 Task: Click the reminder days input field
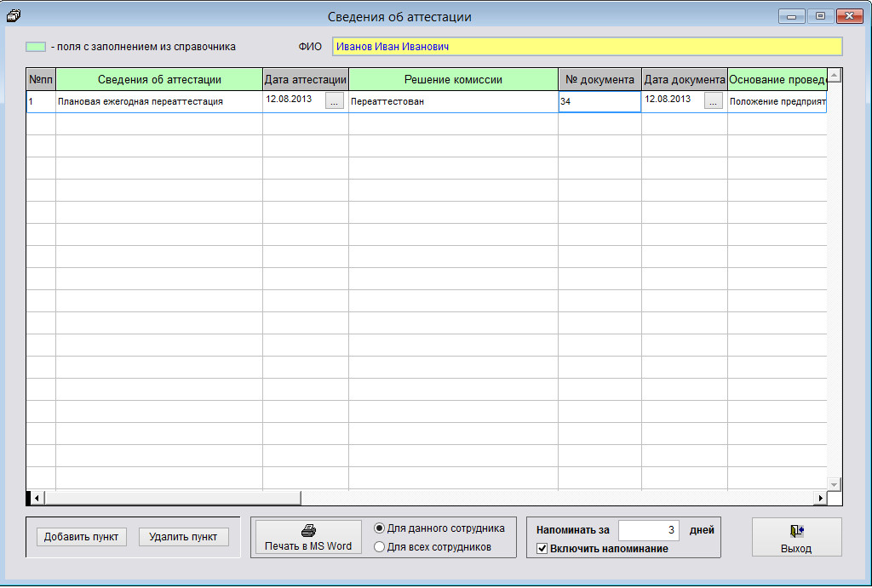click(648, 530)
